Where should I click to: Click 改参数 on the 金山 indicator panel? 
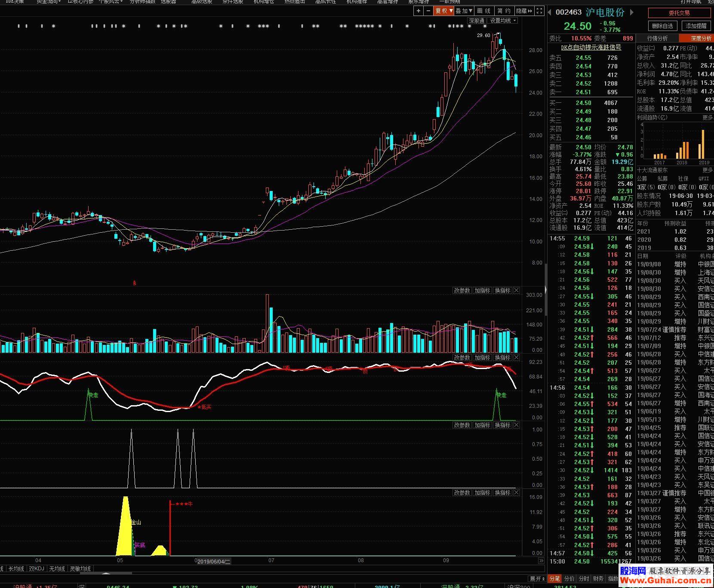(x=462, y=493)
